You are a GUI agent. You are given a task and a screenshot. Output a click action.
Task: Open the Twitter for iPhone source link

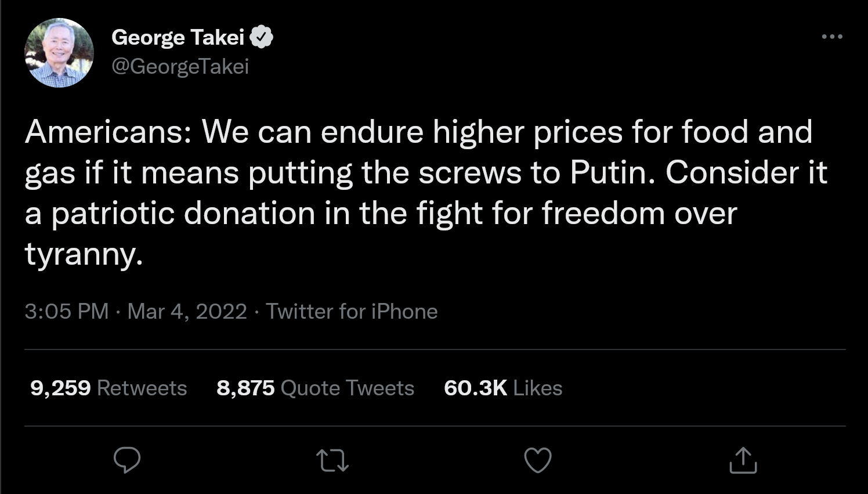click(352, 312)
